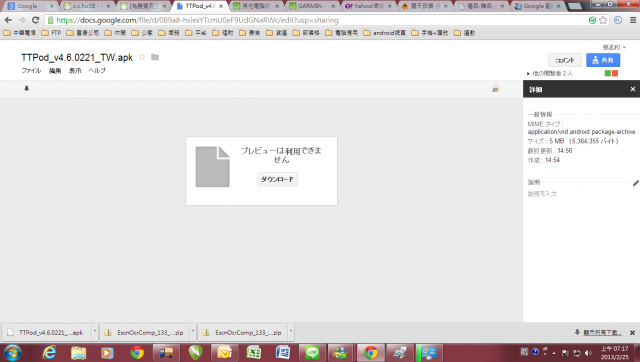640x362 pixels.
Task: Open the android bookmarks folder
Action: [x=384, y=33]
